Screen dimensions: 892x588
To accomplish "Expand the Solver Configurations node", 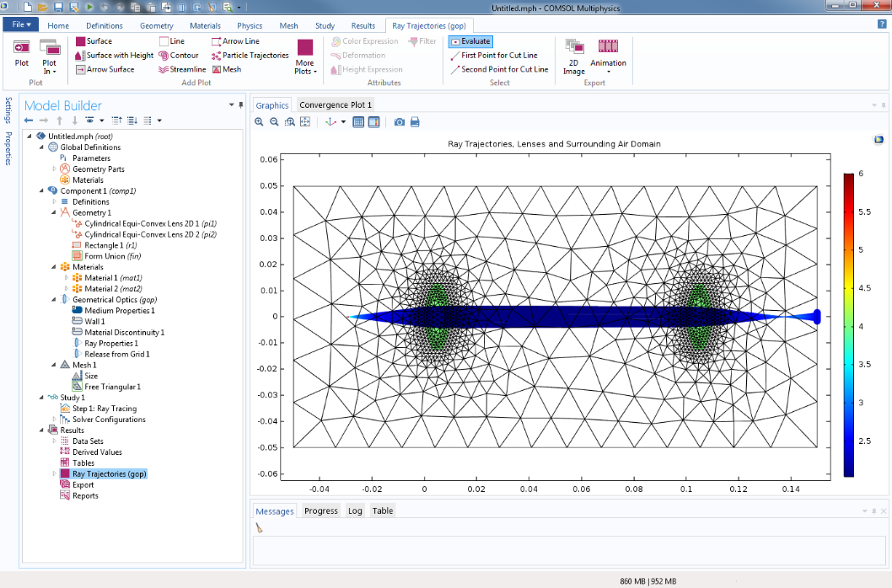I will [54, 420].
